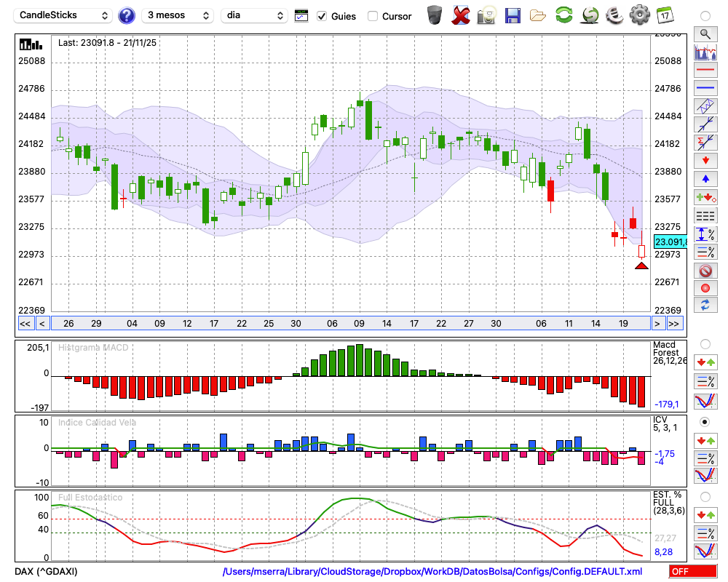This screenshot has width=728, height=582.
Task: Click the trash can delete icon
Action: click(x=435, y=15)
